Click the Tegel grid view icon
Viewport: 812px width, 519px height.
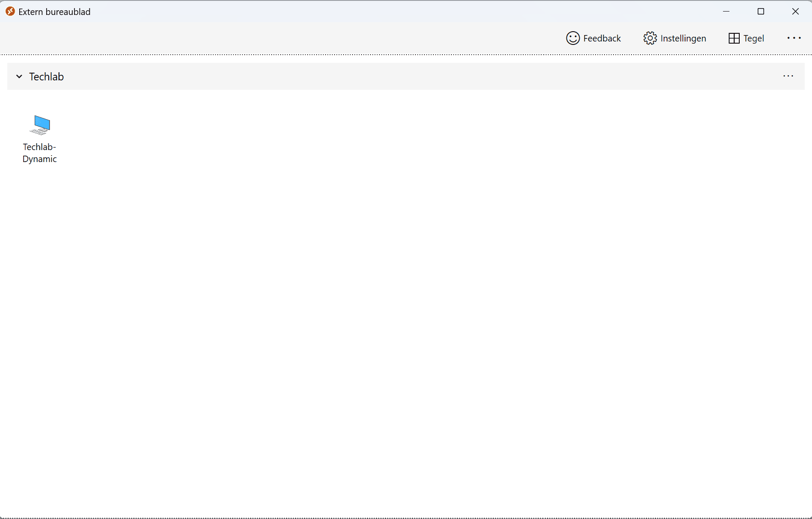point(734,38)
